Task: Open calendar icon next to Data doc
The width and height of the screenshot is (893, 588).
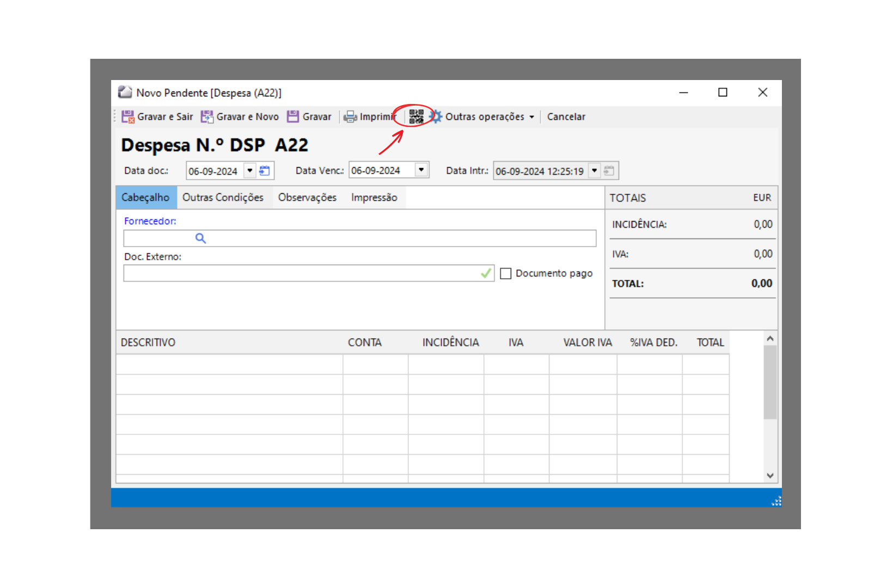Action: tap(265, 171)
